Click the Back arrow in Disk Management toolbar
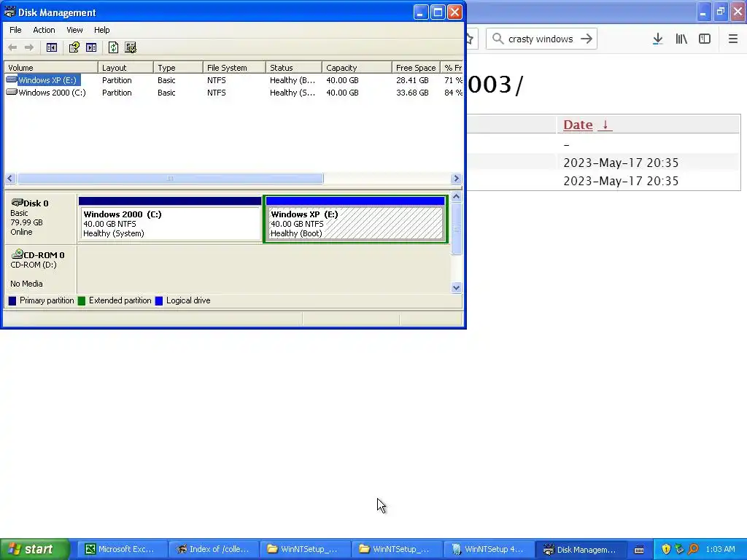 pos(13,47)
